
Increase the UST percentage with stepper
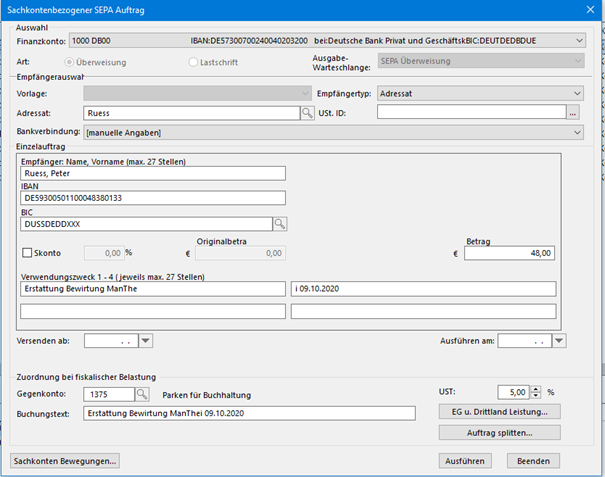[x=538, y=388]
